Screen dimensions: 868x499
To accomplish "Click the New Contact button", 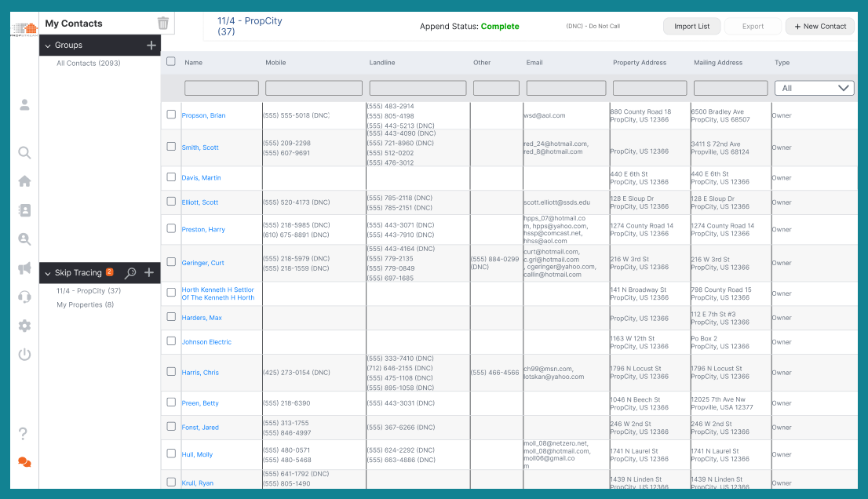I will pyautogui.click(x=819, y=26).
